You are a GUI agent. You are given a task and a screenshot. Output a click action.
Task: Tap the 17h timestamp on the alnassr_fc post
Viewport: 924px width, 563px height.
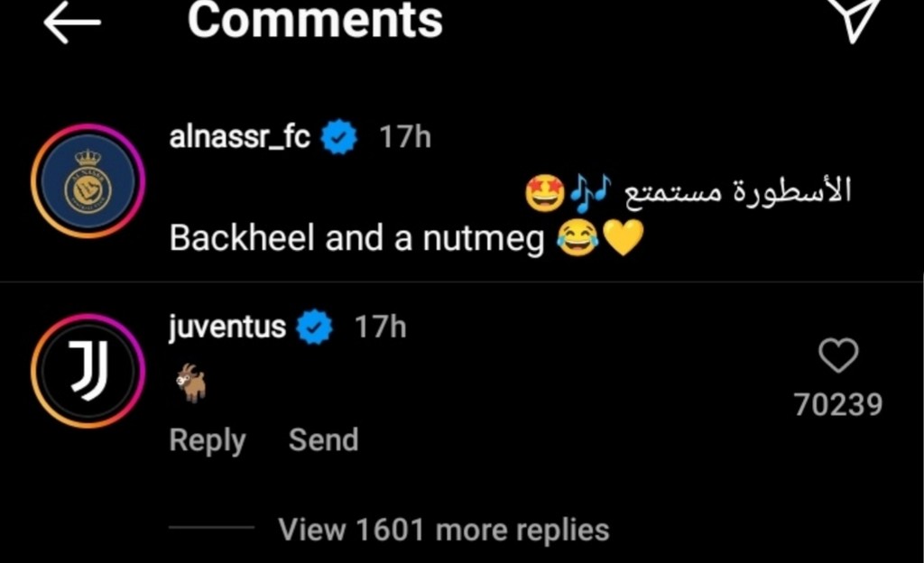(x=404, y=138)
